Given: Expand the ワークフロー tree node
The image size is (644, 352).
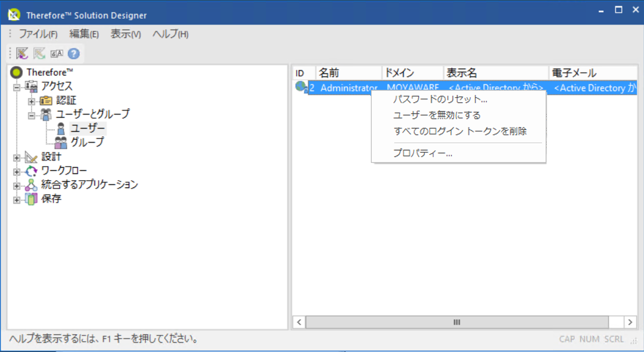Looking at the screenshot, I should (x=17, y=172).
